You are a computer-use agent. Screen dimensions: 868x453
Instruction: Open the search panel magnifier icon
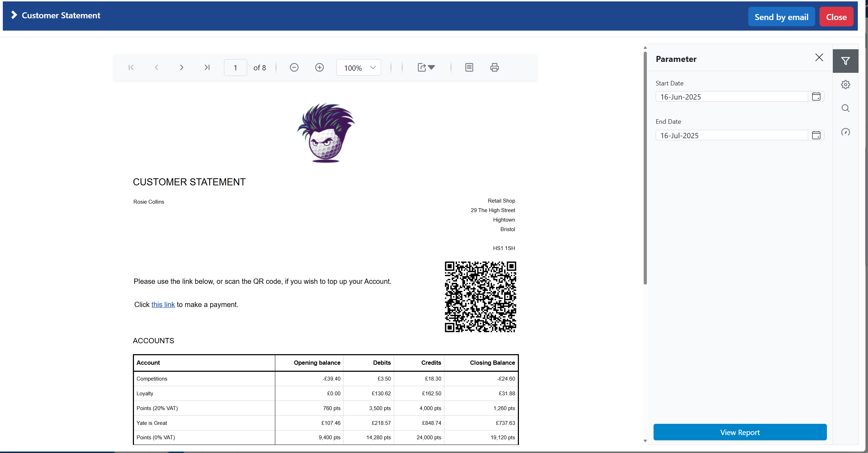click(846, 108)
